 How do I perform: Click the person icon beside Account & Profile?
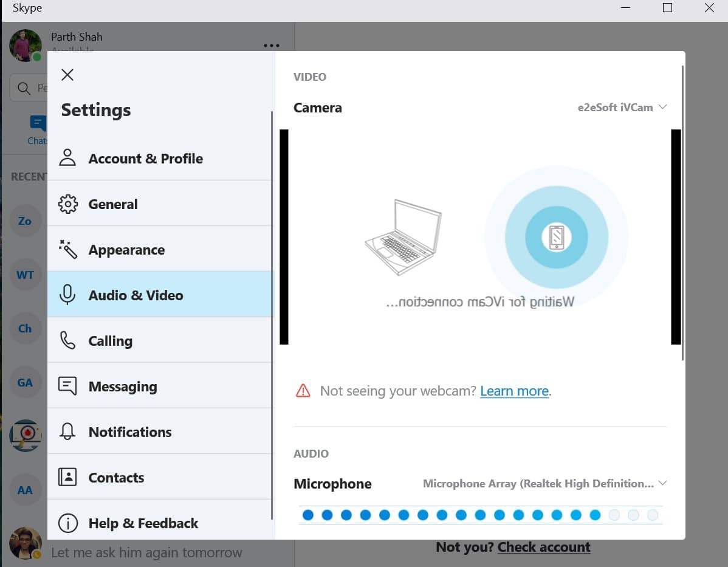coord(67,158)
